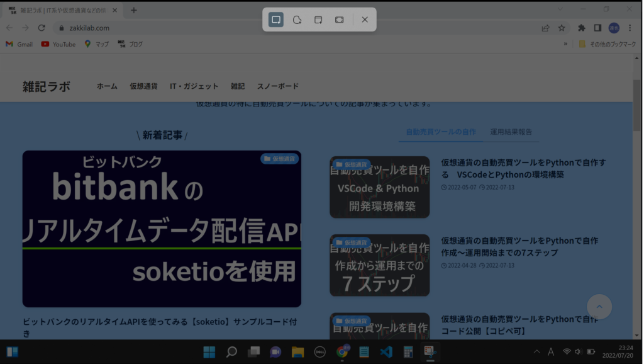
Task: Open the IT・ガジェット navigation menu item
Action: click(194, 86)
